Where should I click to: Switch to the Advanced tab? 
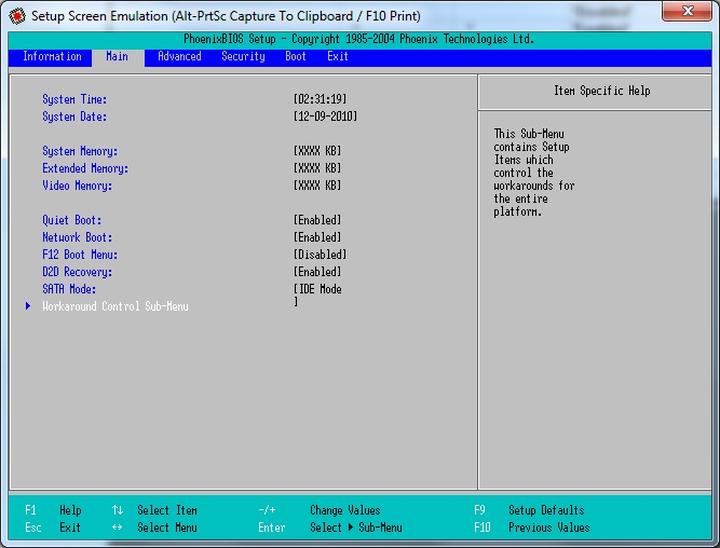[x=179, y=57]
